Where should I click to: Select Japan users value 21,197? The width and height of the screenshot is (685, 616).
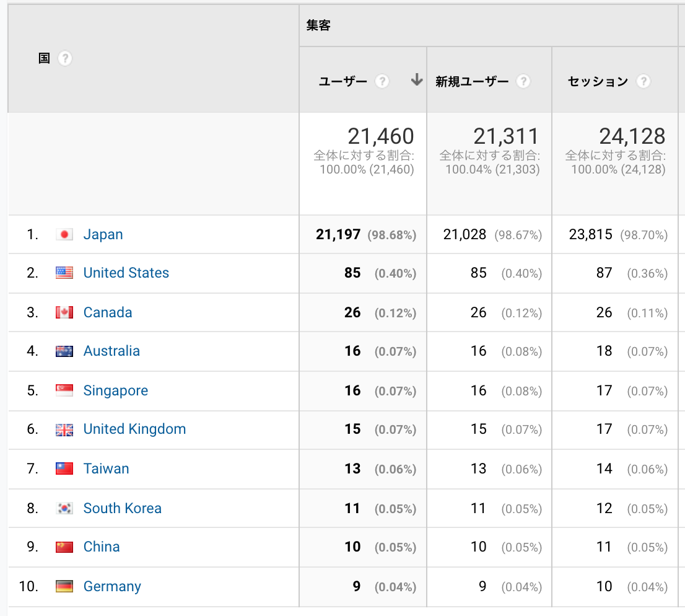pyautogui.click(x=339, y=234)
